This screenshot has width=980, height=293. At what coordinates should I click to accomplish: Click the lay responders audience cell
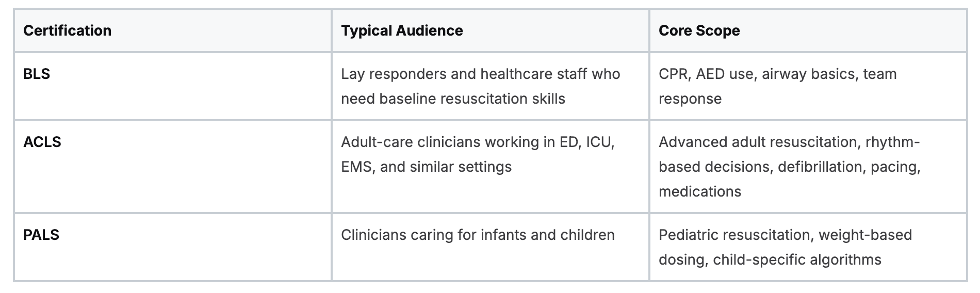click(x=490, y=86)
